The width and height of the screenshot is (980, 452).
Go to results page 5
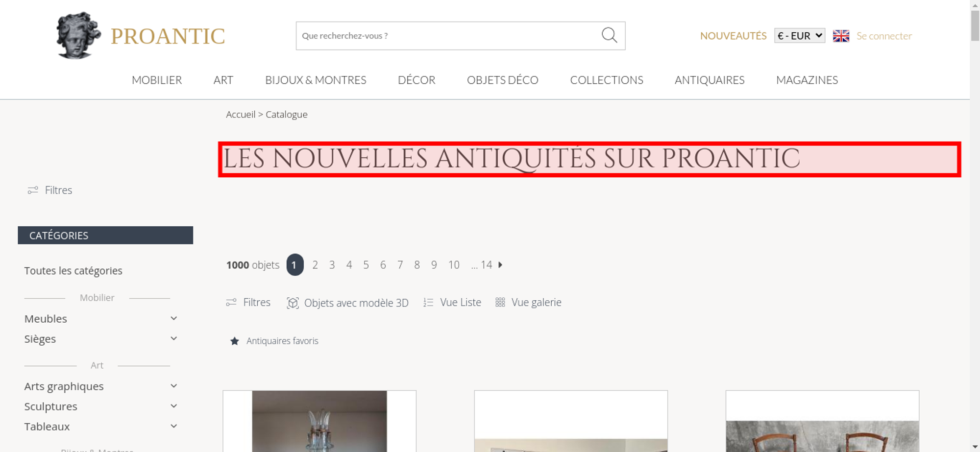coord(366,265)
